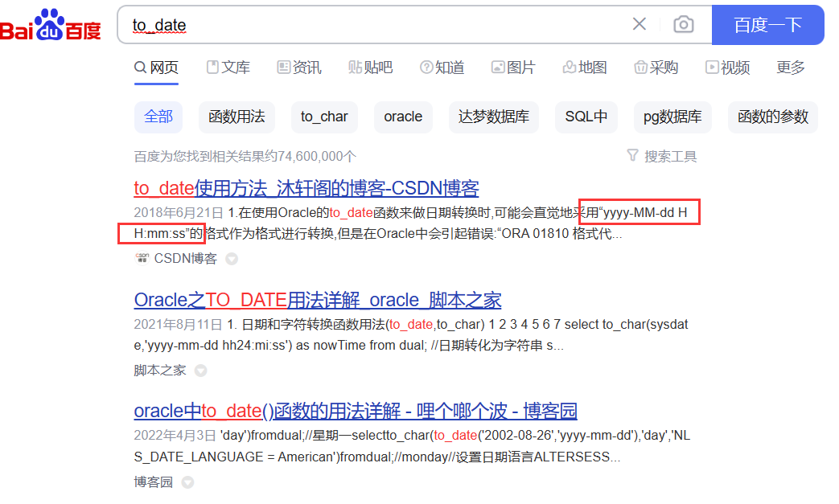Click the 博客园 source label
839x504 pixels.
154,482
